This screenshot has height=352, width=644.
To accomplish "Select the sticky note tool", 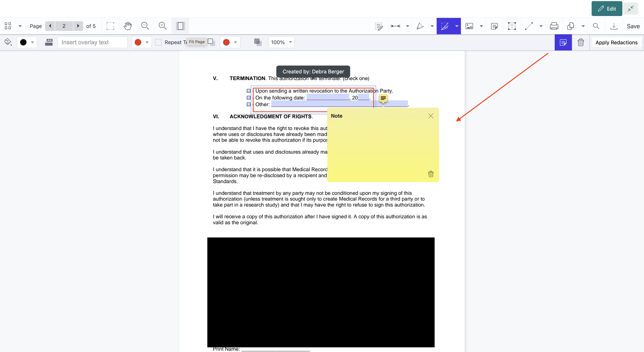I will (494, 26).
